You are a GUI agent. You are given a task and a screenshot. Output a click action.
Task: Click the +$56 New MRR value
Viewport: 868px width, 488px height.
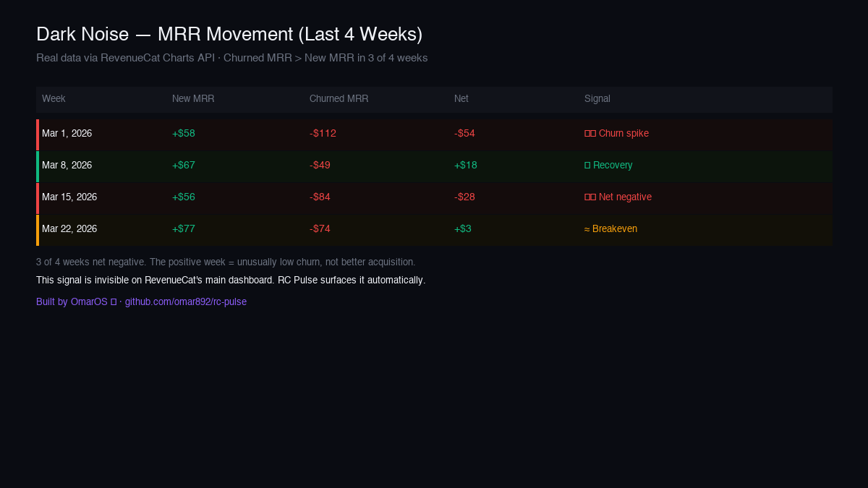[184, 197]
